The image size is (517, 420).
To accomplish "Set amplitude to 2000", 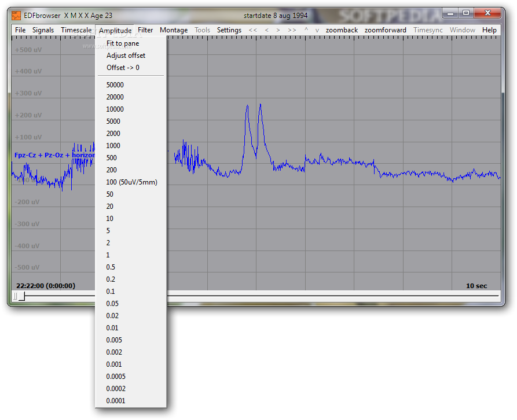I will [x=131, y=134].
